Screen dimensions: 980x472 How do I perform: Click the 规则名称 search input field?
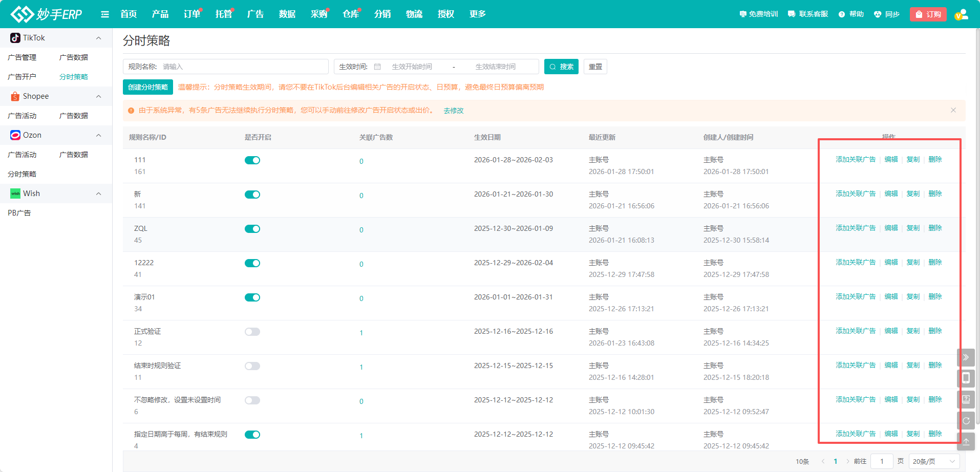click(x=243, y=67)
